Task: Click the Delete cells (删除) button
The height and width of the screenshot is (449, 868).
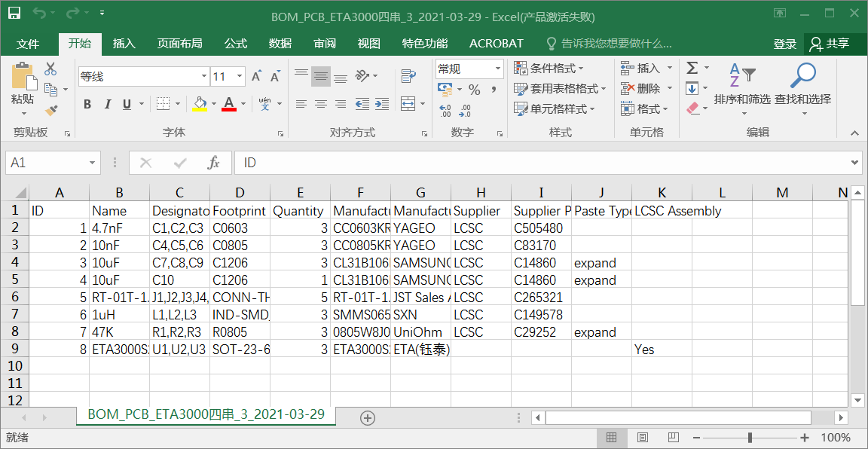Action: pyautogui.click(x=646, y=88)
